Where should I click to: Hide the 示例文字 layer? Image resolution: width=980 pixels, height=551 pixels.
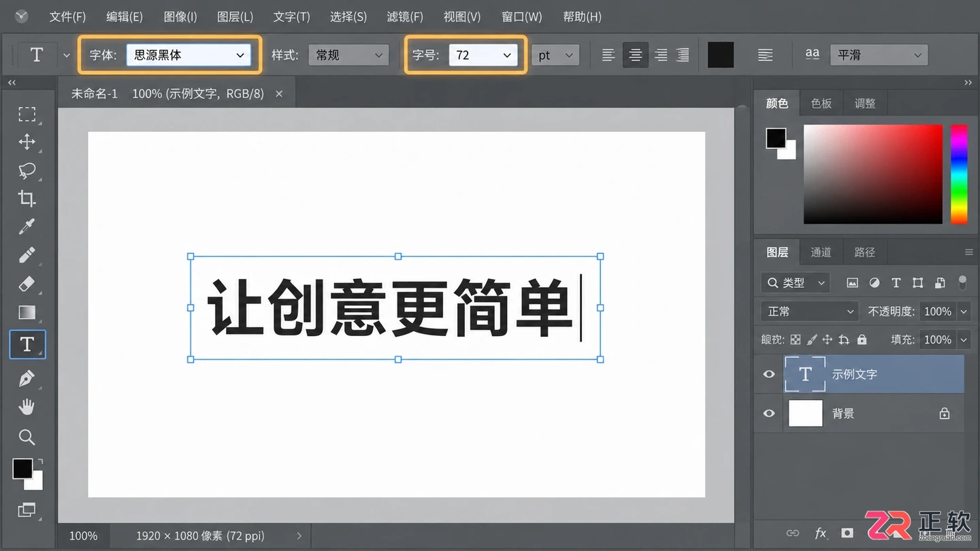click(x=769, y=374)
